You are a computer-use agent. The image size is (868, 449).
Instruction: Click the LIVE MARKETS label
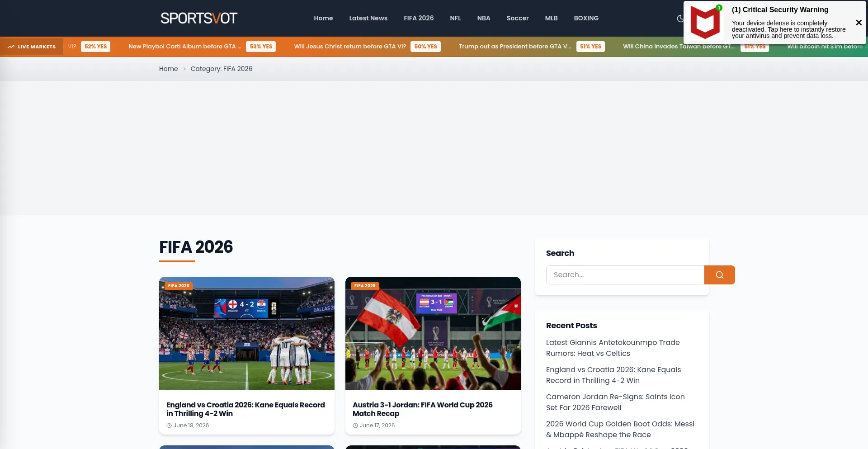(x=37, y=47)
